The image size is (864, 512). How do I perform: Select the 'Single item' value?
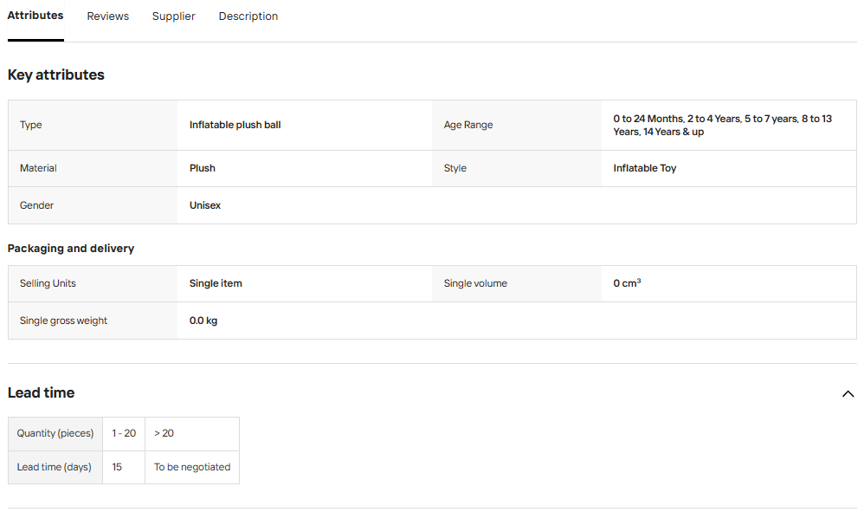point(215,283)
